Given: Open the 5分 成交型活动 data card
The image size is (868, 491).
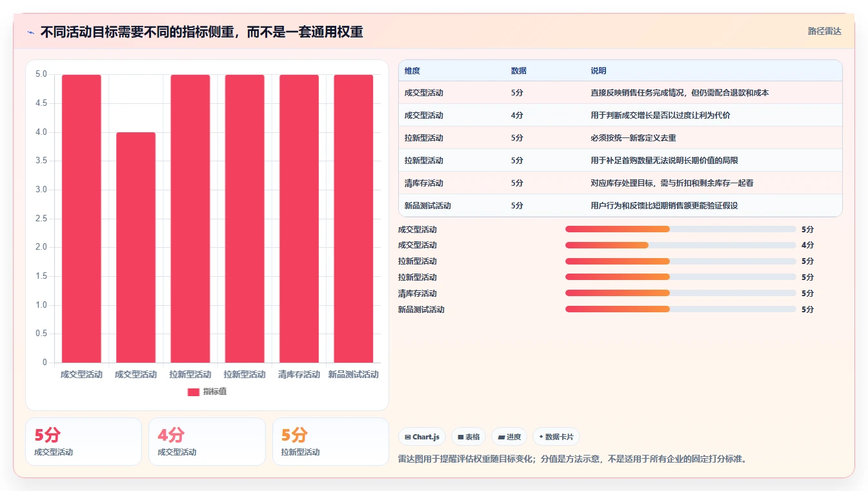Looking at the screenshot, I should pos(83,441).
